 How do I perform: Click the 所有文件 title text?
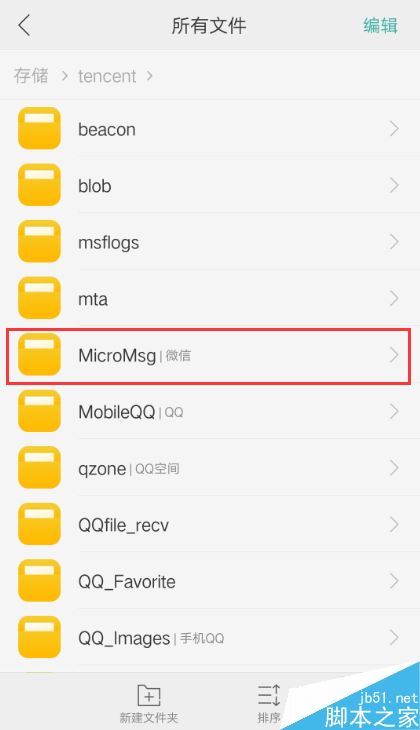209,25
